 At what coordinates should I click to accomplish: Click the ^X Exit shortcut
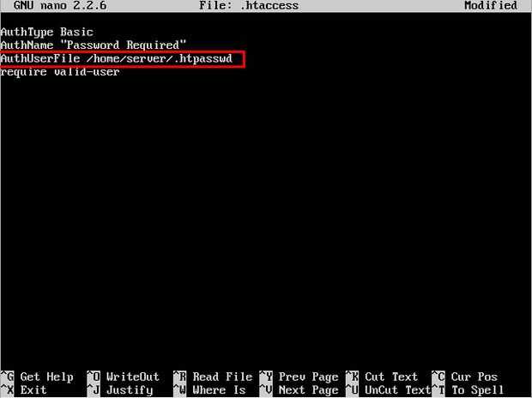(23, 390)
